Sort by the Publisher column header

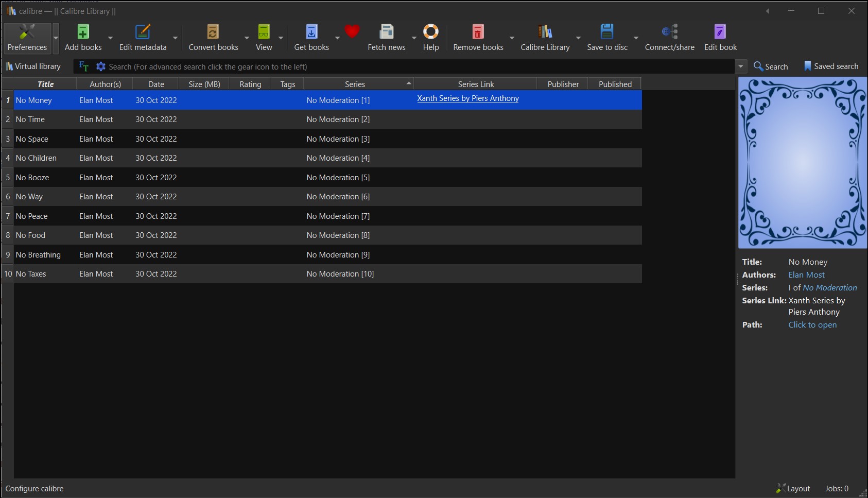pos(563,84)
